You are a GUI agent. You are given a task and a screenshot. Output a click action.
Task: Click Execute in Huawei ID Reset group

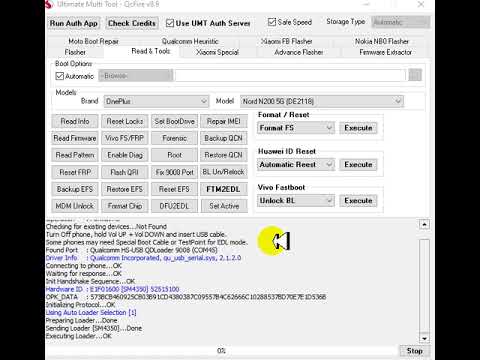[358, 164]
